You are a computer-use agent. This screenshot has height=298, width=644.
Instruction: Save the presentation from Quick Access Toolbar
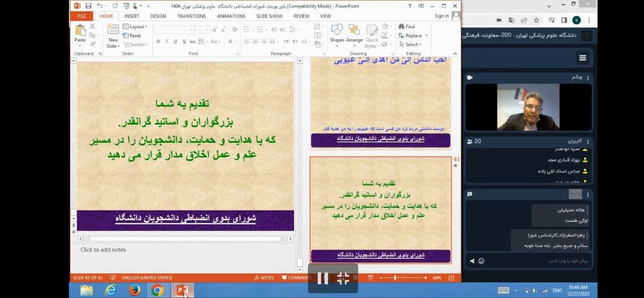coord(89,6)
